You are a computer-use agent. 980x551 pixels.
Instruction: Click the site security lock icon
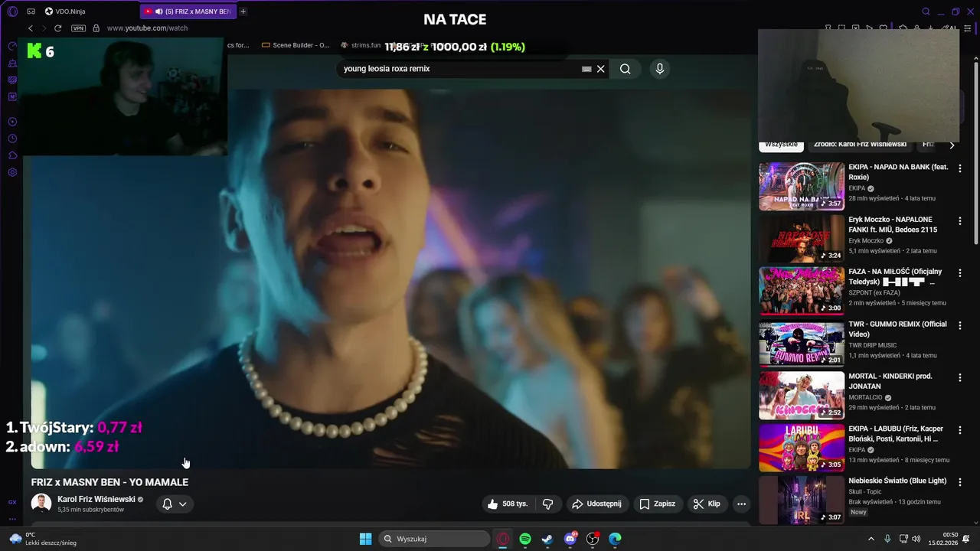click(96, 28)
